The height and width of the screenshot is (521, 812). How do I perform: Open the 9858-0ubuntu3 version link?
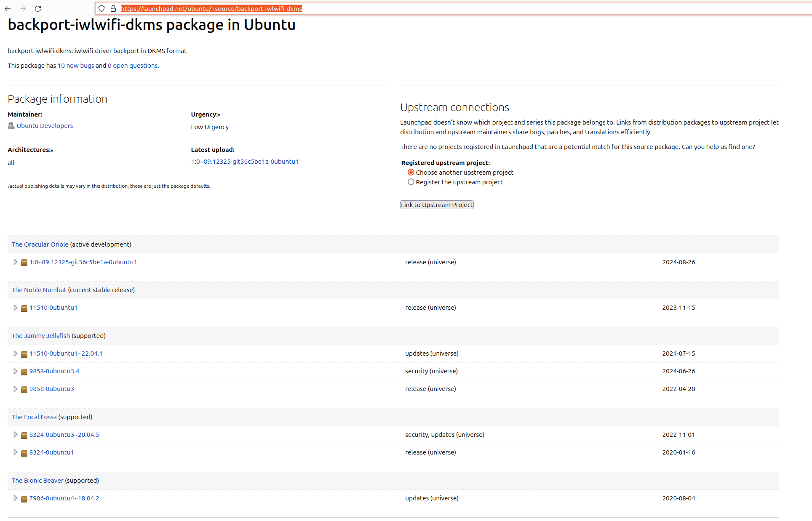click(52, 389)
